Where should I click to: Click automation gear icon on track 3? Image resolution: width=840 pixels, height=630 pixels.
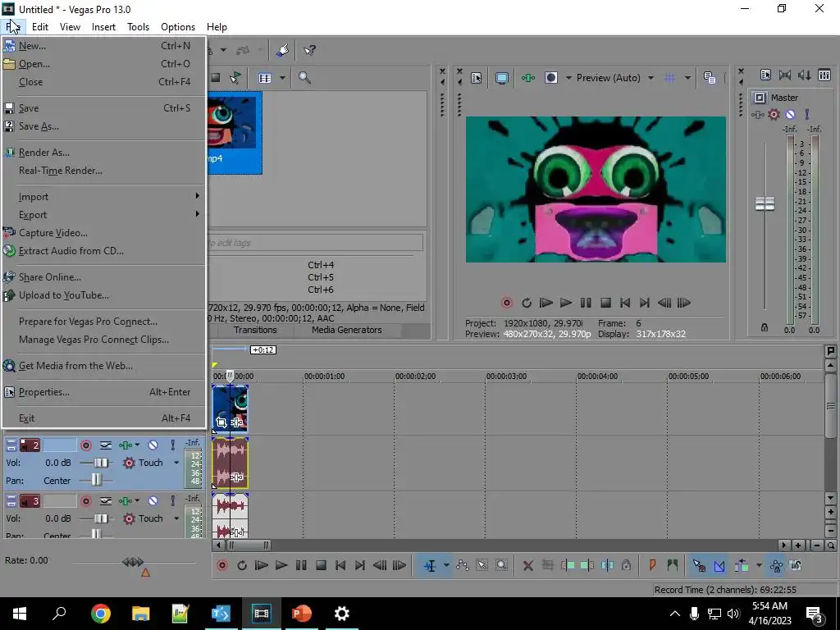[x=129, y=518]
